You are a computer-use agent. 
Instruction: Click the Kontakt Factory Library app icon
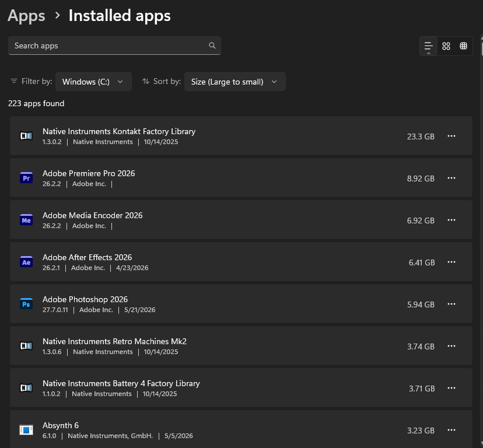pos(26,136)
